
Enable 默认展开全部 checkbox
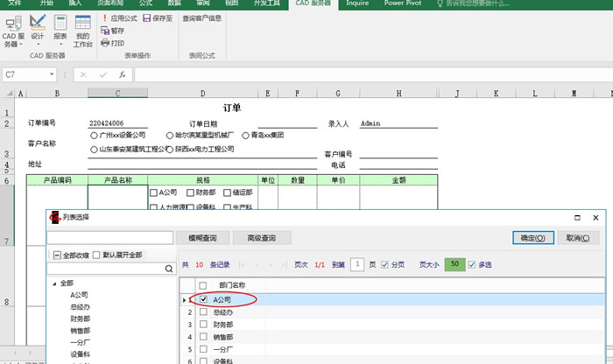(97, 255)
